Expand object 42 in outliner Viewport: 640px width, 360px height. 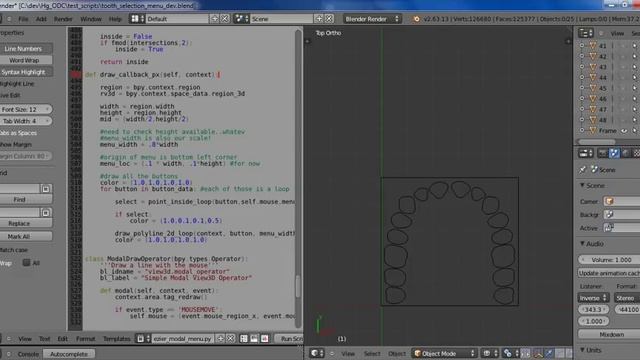coord(582,56)
